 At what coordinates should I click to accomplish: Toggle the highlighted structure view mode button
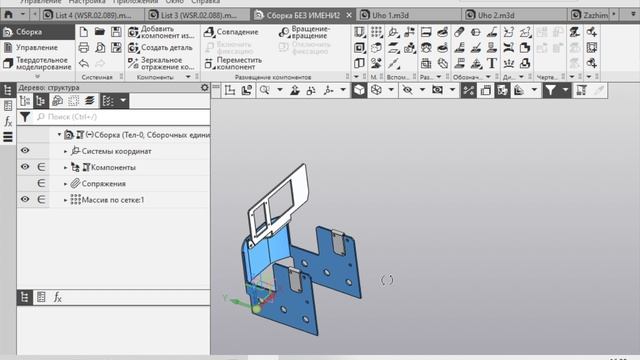[41, 101]
